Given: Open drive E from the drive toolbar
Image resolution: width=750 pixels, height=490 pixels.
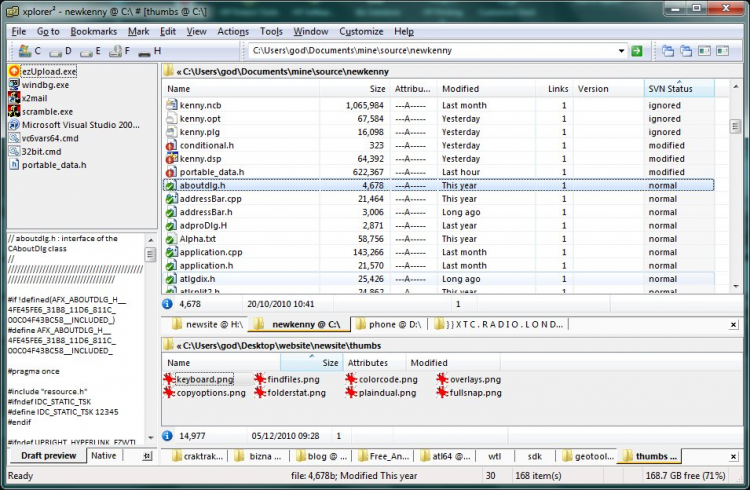Looking at the screenshot, I should click(90, 51).
